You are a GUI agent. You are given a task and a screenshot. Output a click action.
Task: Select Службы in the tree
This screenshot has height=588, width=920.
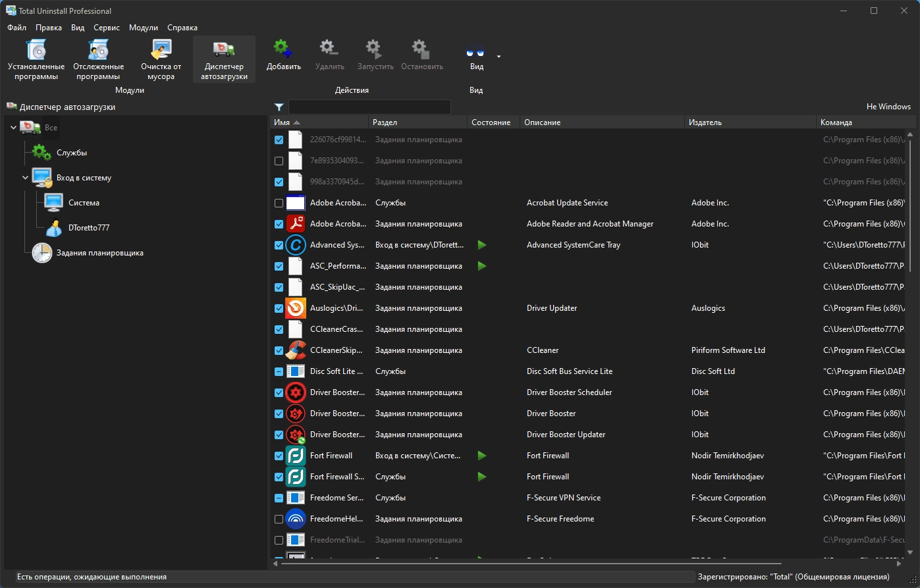[72, 153]
